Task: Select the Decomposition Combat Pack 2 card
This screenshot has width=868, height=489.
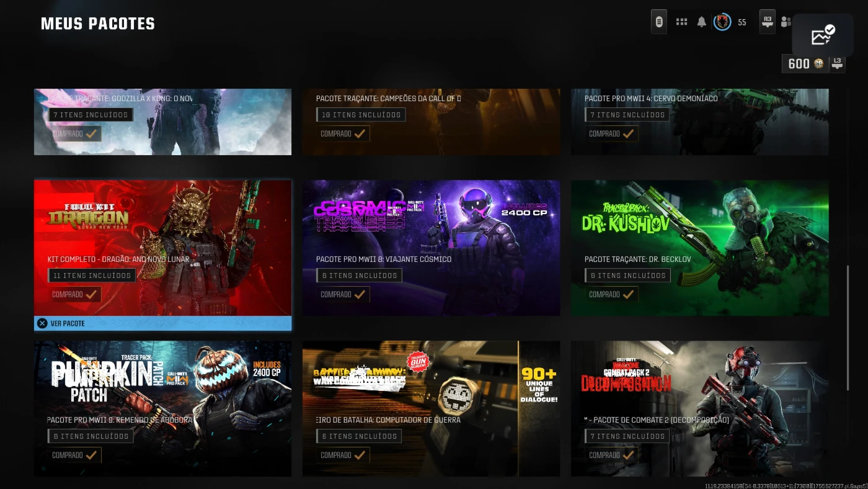Action: (x=700, y=408)
